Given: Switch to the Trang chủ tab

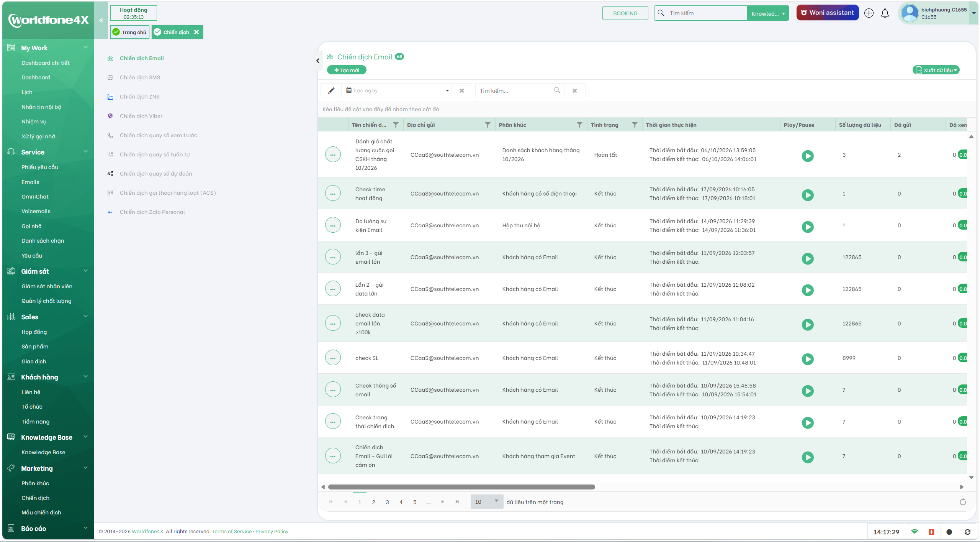Looking at the screenshot, I should pyautogui.click(x=130, y=32).
